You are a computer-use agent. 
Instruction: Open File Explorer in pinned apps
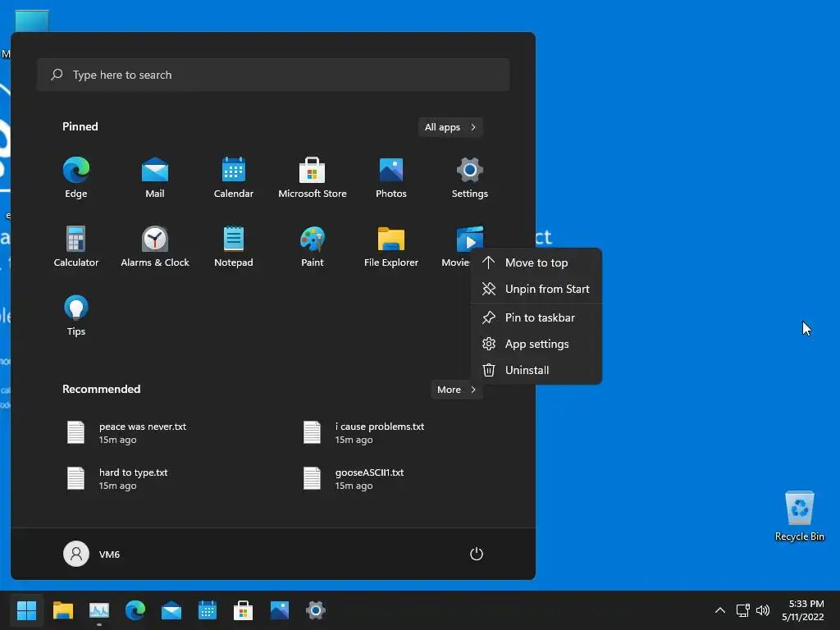coord(391,246)
